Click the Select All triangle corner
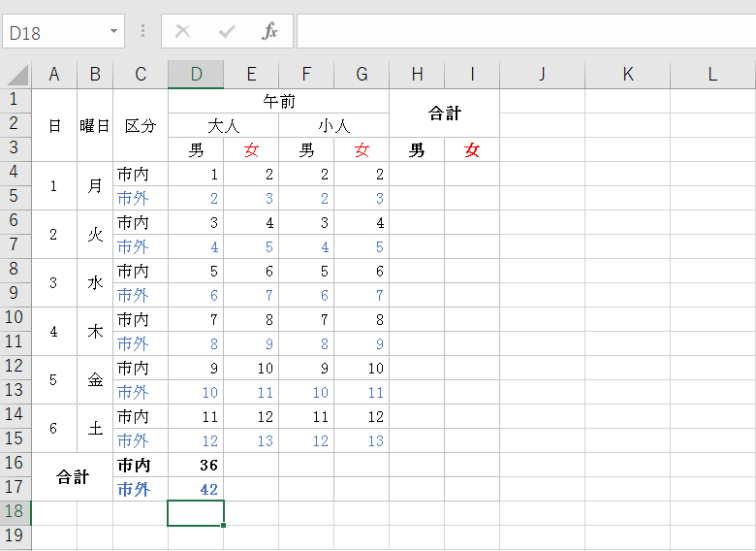 (17, 76)
